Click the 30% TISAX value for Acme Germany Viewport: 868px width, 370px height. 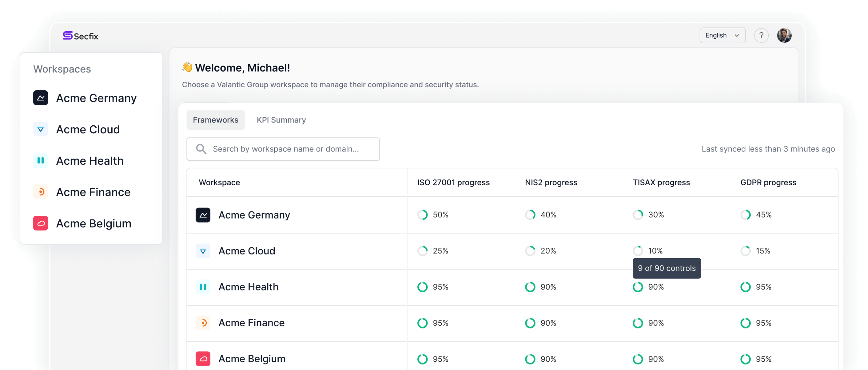click(656, 215)
